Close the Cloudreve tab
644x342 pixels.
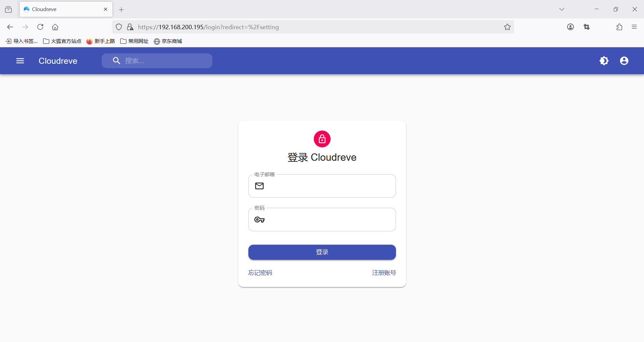pos(105,9)
